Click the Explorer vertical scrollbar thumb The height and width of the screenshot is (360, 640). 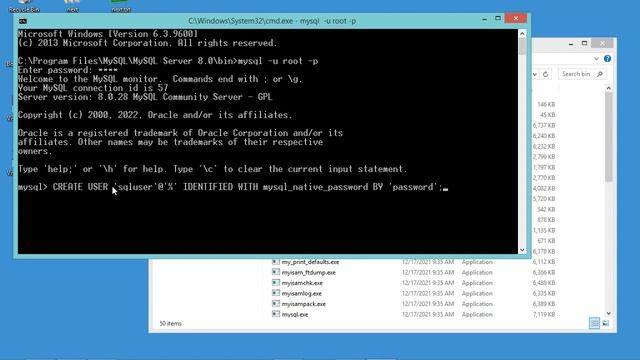click(x=609, y=137)
